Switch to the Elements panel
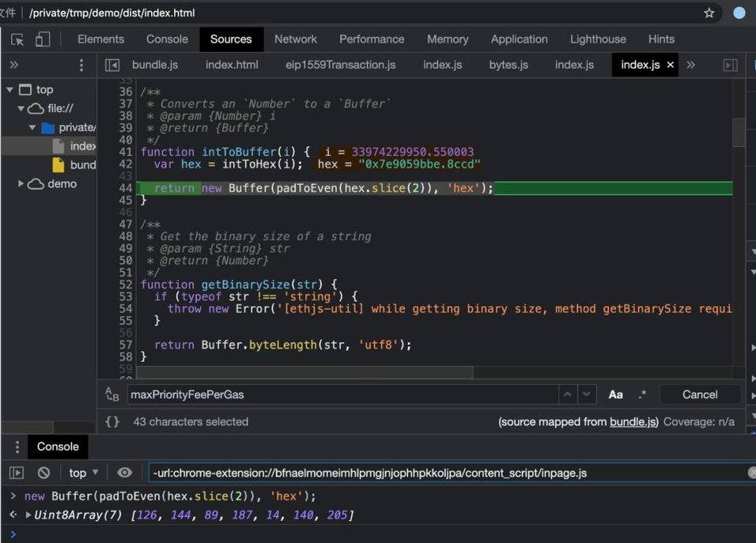This screenshot has height=543, width=756. click(101, 39)
